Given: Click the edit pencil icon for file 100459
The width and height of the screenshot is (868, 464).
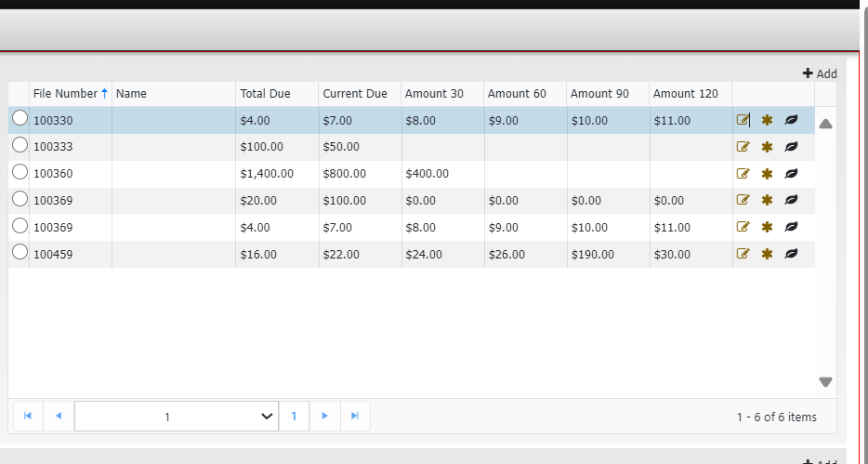Looking at the screenshot, I should click(x=743, y=254).
